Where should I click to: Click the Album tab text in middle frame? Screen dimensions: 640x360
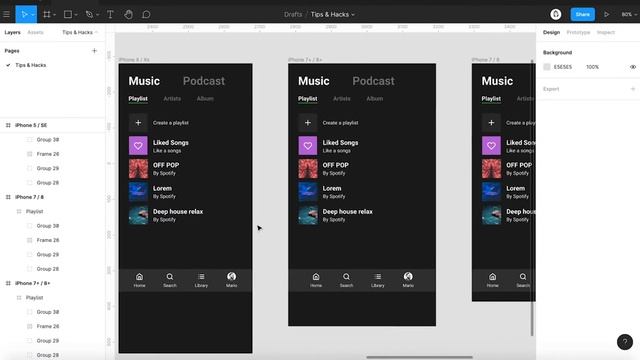[x=374, y=99]
